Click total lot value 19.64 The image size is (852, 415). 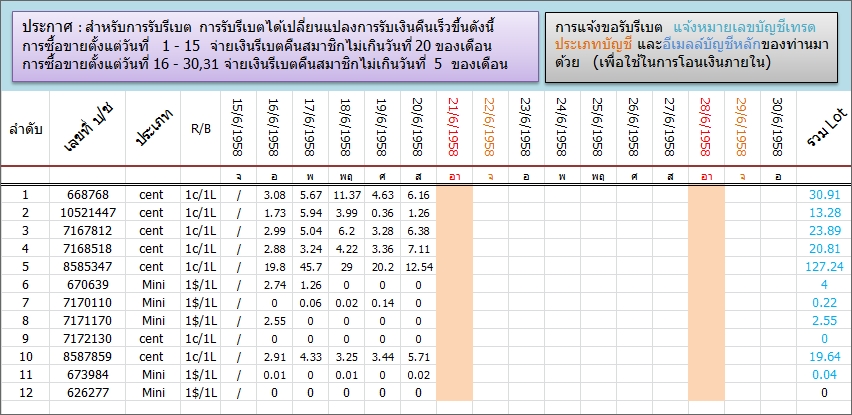(824, 356)
